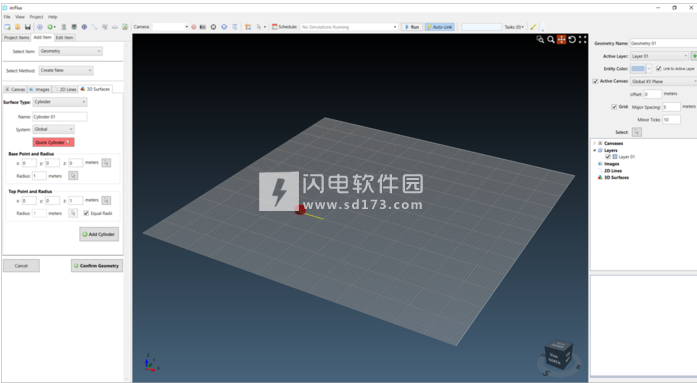Collapse the Layers tree node
The width and height of the screenshot is (697, 383).
[x=594, y=150]
